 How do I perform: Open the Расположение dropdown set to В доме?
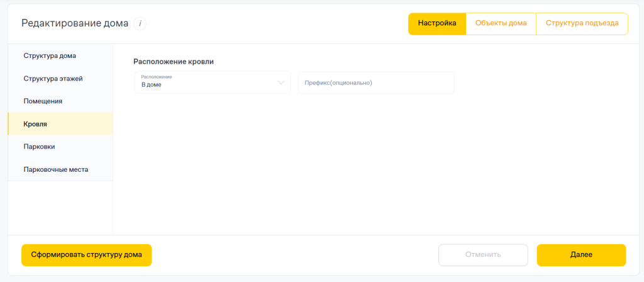pos(213,82)
